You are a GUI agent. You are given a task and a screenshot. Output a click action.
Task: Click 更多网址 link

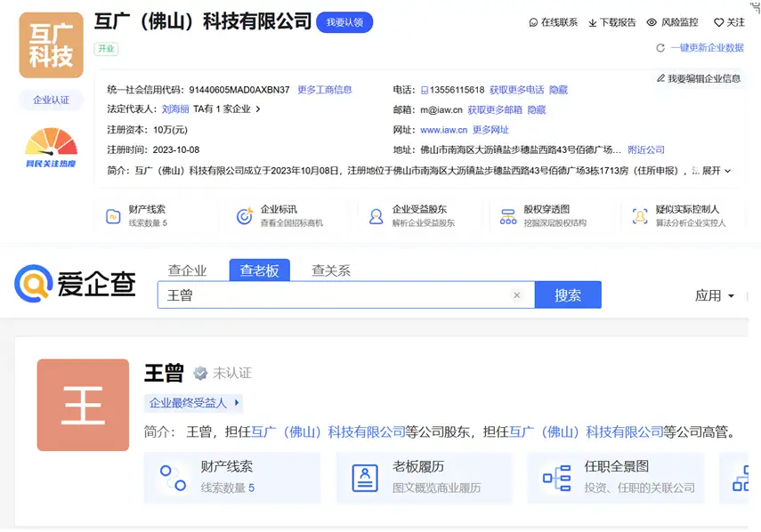(490, 130)
